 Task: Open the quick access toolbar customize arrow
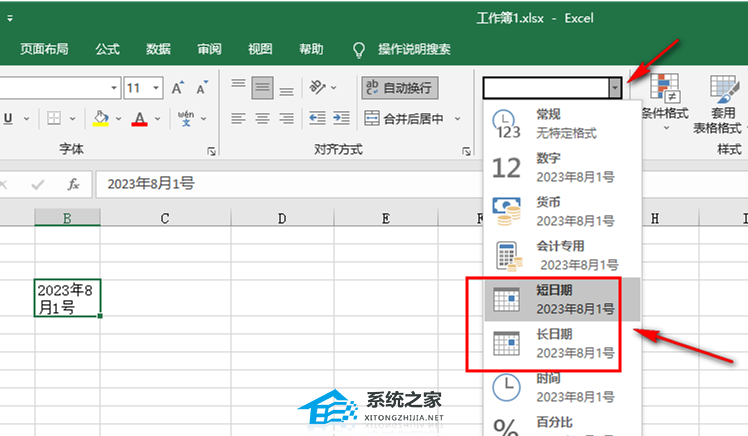point(10,19)
